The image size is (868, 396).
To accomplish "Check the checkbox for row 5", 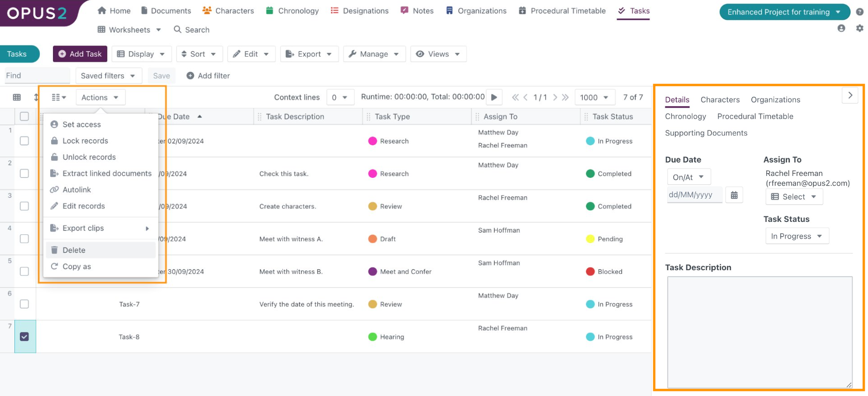I will [25, 271].
